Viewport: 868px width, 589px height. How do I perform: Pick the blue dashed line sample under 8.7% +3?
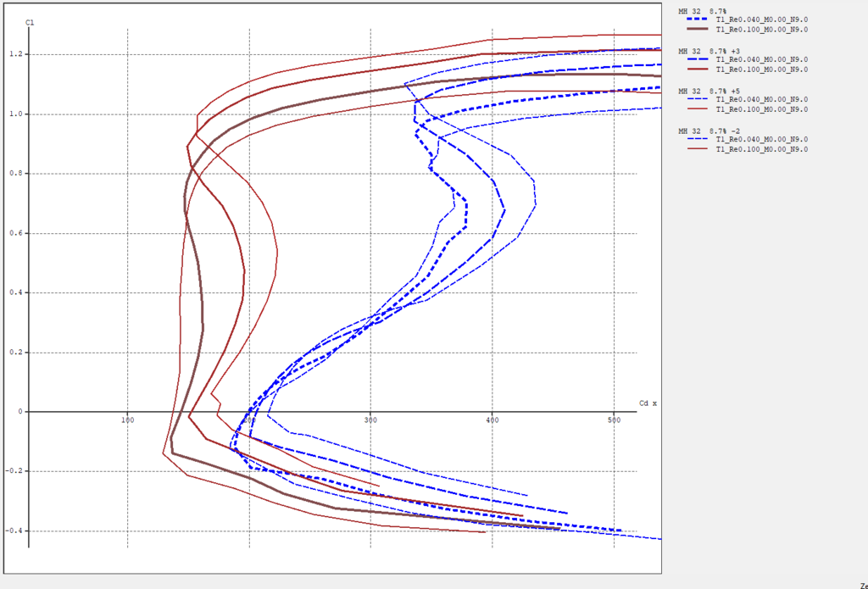pyautogui.click(x=696, y=60)
